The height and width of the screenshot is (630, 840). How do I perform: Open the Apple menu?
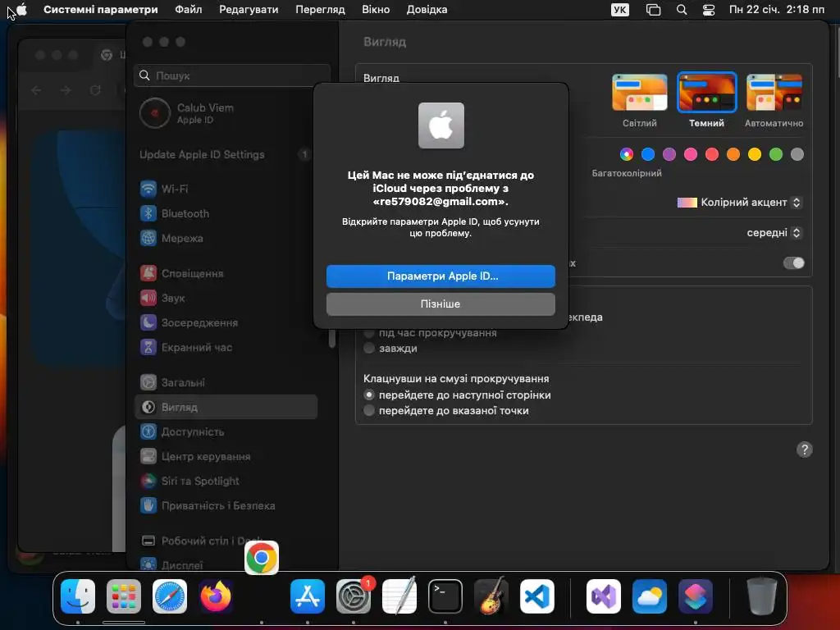pos(21,10)
